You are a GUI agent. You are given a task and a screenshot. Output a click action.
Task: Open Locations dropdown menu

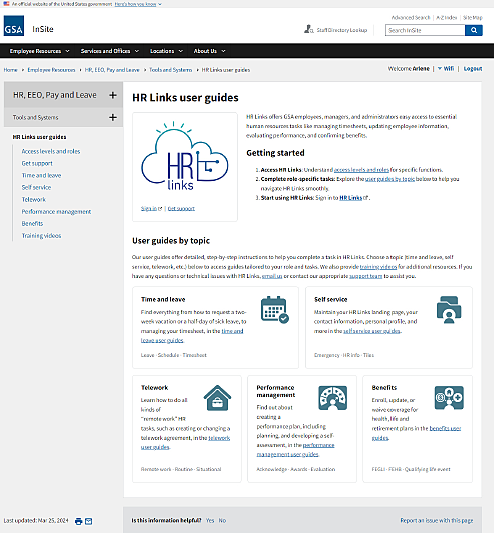click(166, 51)
